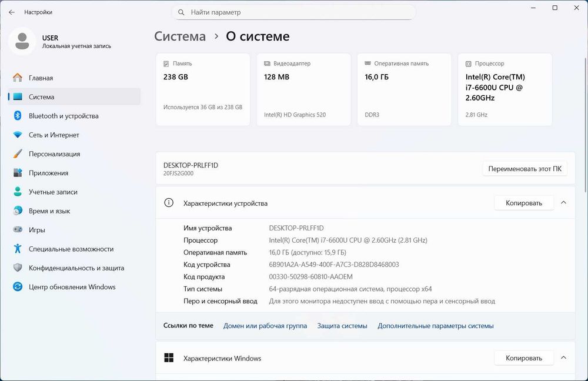Collapse the Windows specifications section
The height and width of the screenshot is (381, 588).
click(563, 358)
